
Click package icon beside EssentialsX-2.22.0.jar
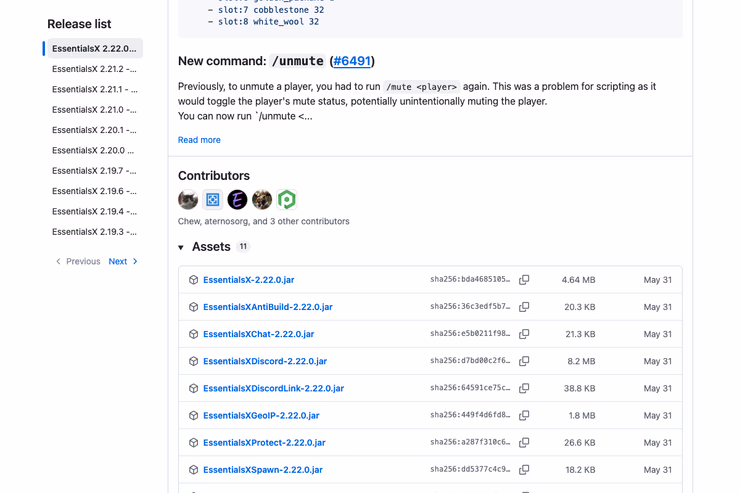(x=193, y=280)
